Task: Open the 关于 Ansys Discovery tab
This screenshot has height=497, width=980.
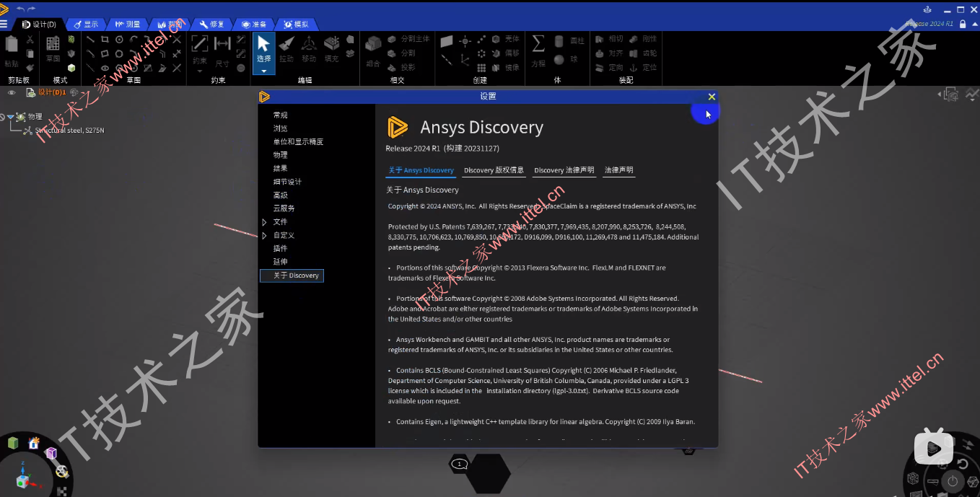Action: (x=421, y=170)
